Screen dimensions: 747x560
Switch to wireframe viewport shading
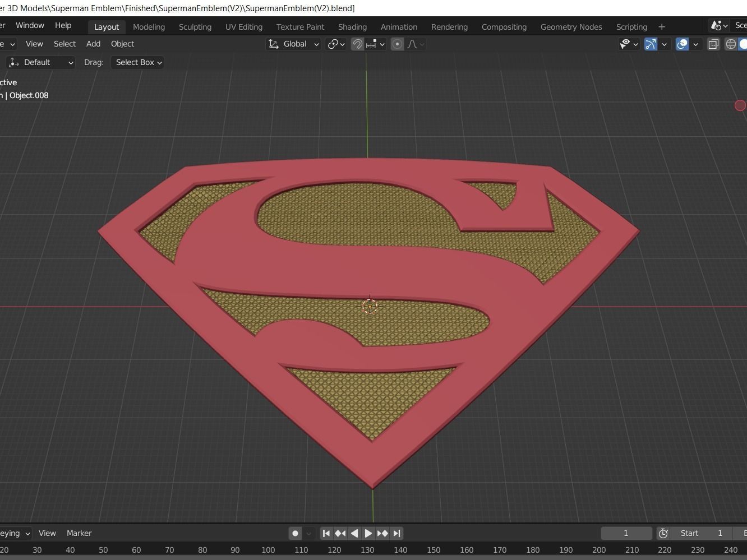point(731,44)
